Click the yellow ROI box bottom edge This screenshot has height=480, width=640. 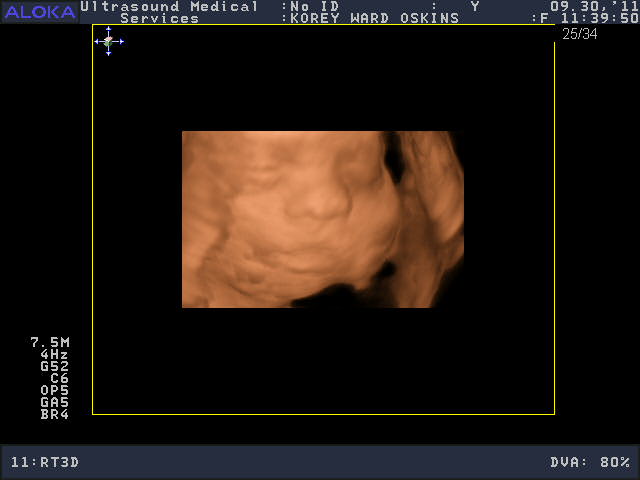323,414
